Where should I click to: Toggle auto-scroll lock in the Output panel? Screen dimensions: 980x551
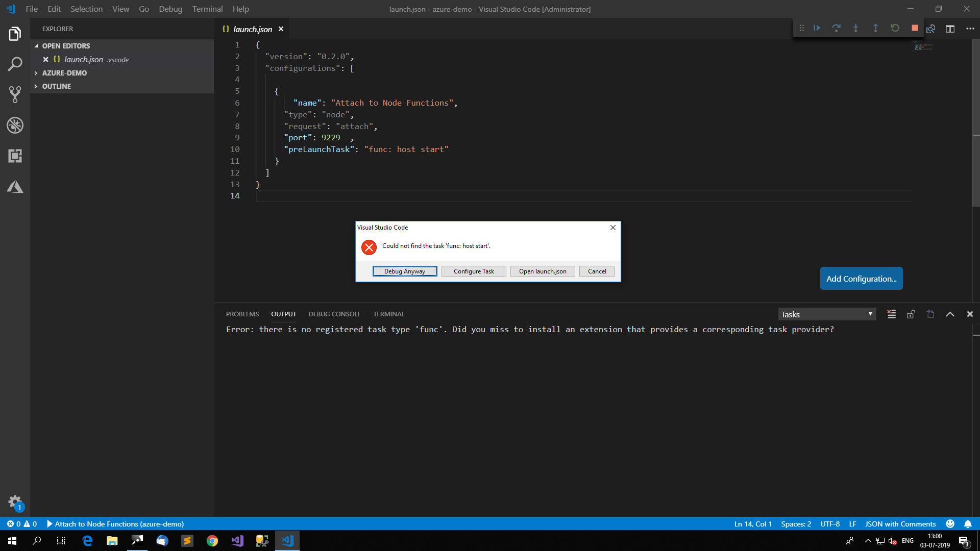coord(911,314)
